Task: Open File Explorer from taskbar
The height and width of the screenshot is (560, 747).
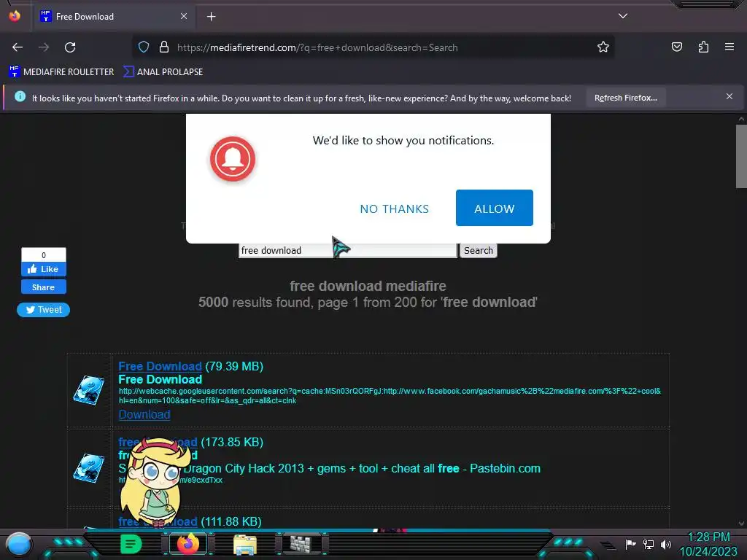Action: point(245,544)
